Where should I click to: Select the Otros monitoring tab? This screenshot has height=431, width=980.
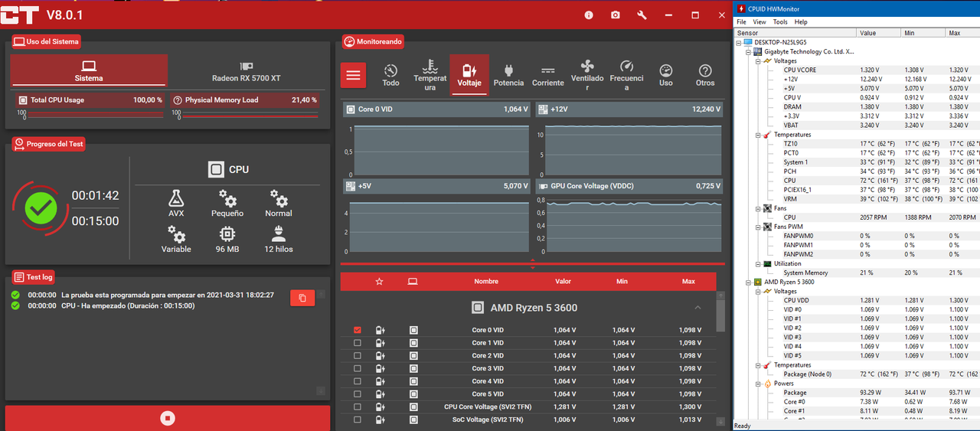tap(705, 74)
